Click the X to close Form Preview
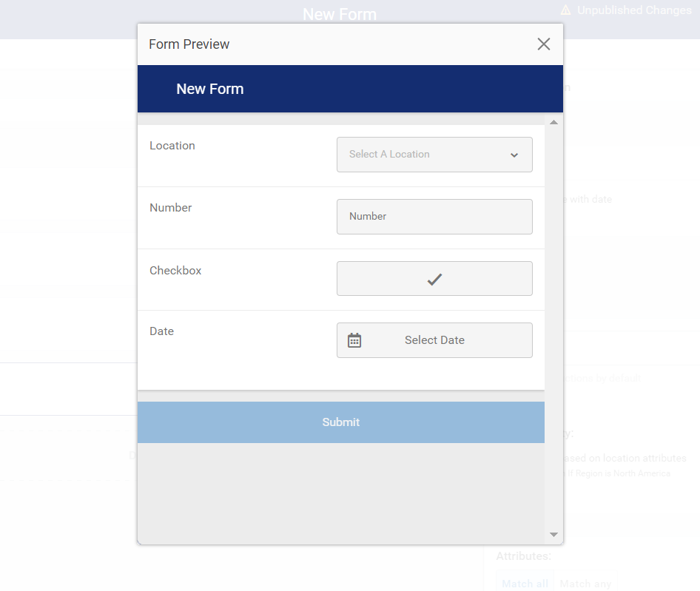This screenshot has width=700, height=591. click(544, 44)
